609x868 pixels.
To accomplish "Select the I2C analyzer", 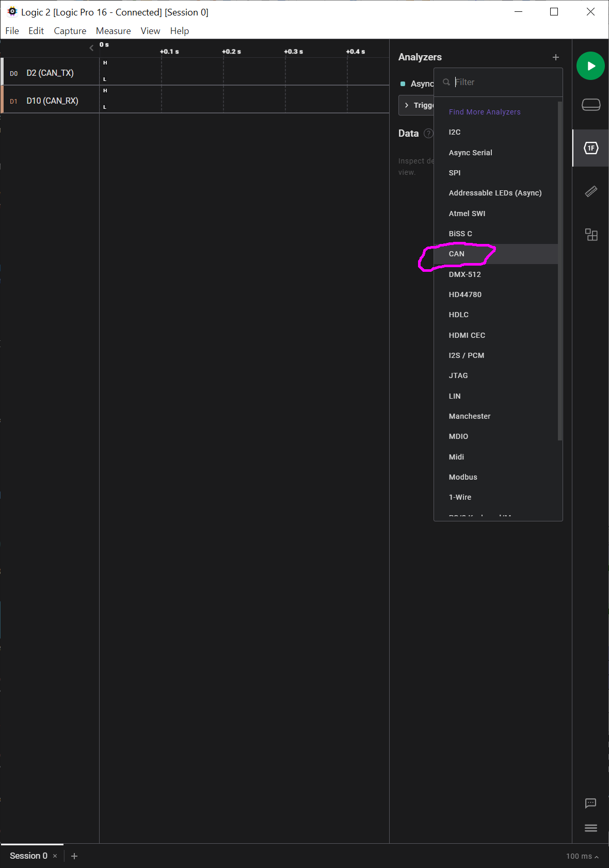I will tap(496, 132).
